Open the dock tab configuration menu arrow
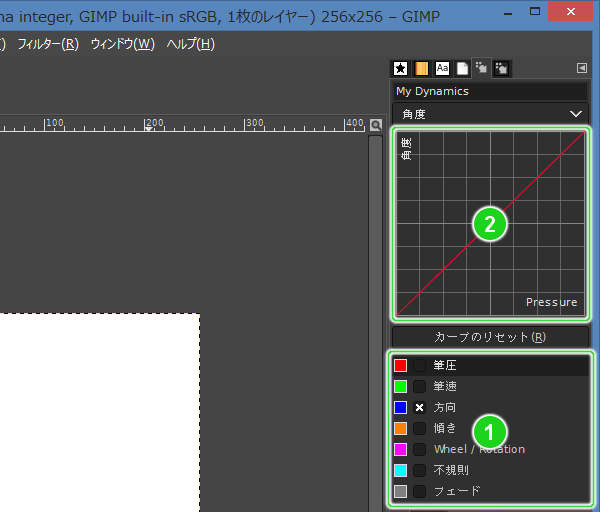 582,68
